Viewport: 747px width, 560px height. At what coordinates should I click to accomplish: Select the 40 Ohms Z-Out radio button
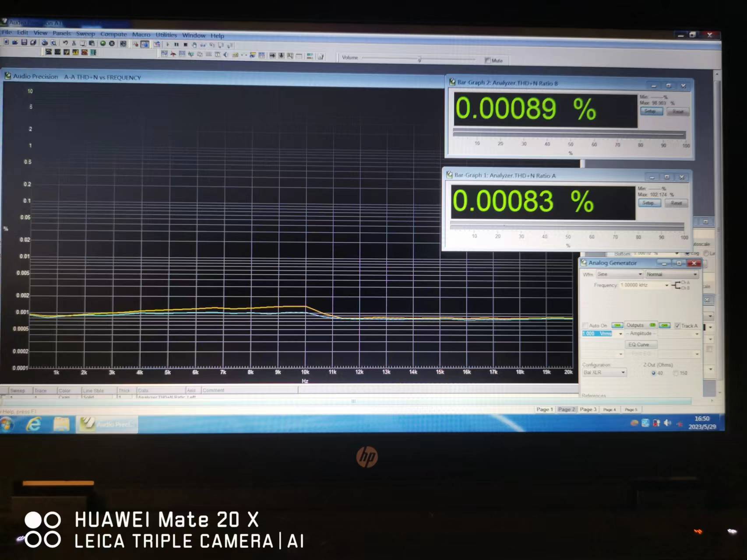click(x=653, y=373)
